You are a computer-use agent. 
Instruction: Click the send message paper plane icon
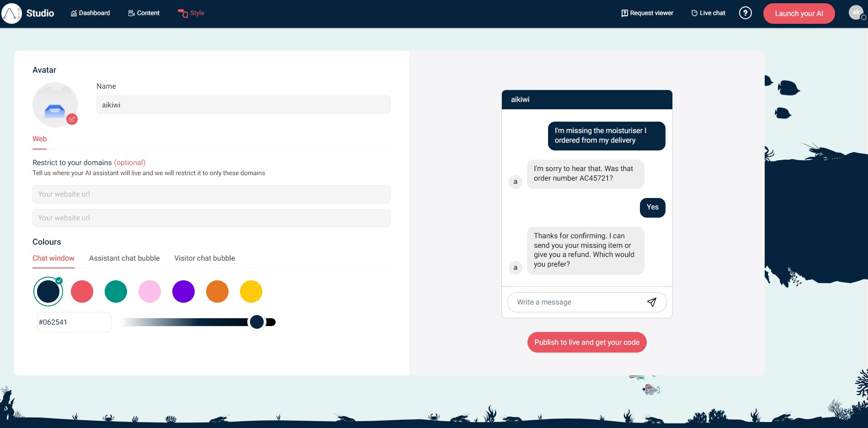652,302
